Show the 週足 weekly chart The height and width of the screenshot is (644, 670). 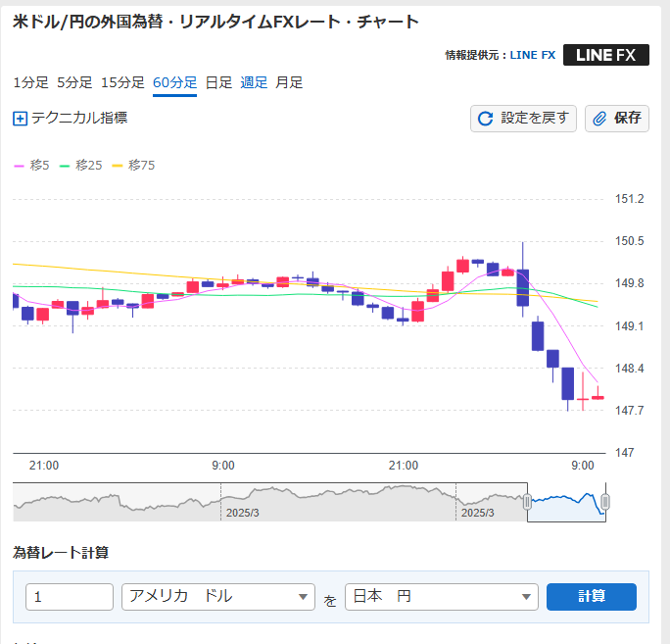coord(254,82)
